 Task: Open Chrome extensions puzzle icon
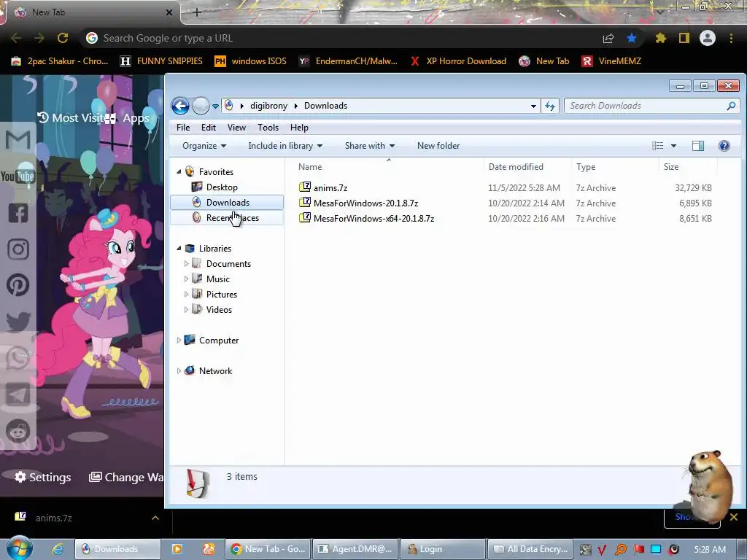click(x=660, y=38)
